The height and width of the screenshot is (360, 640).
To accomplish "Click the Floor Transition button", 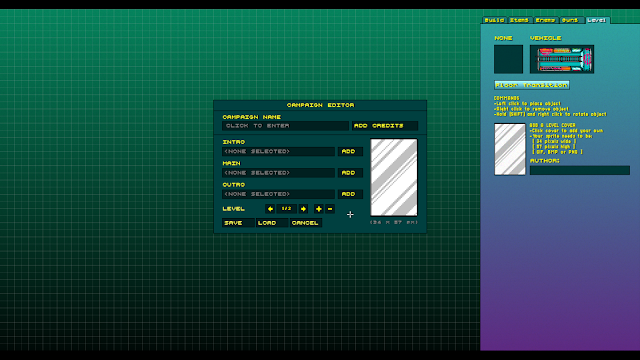I will click(x=532, y=85).
